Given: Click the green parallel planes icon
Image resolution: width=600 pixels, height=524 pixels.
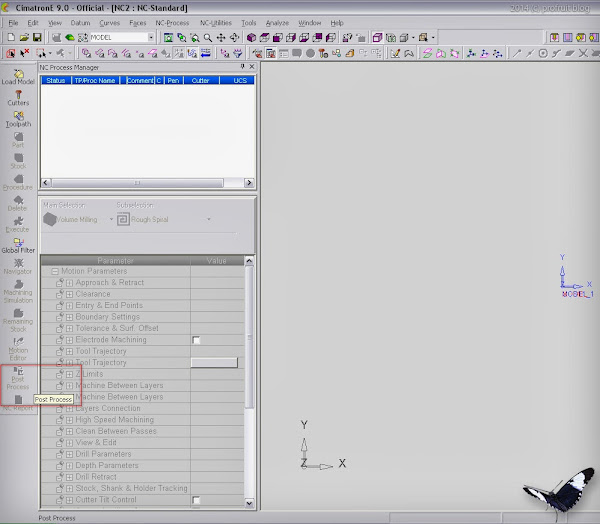Looking at the screenshot, I should (427, 53).
